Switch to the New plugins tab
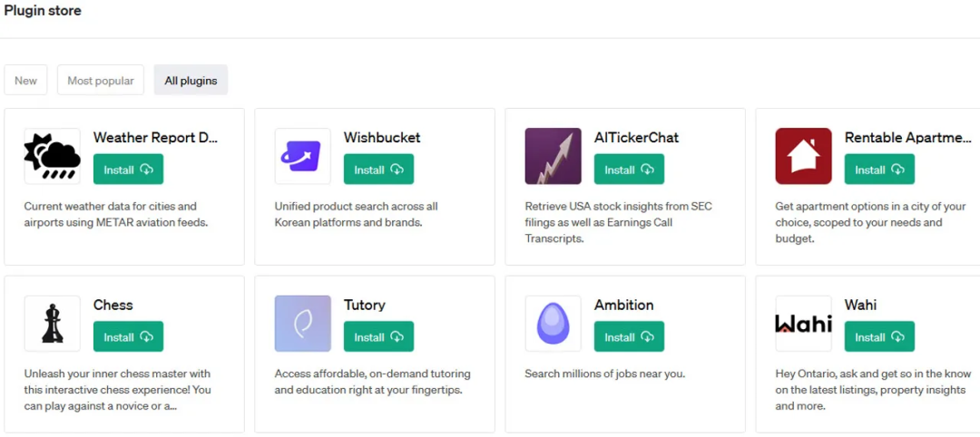This screenshot has height=437, width=980. click(x=25, y=81)
